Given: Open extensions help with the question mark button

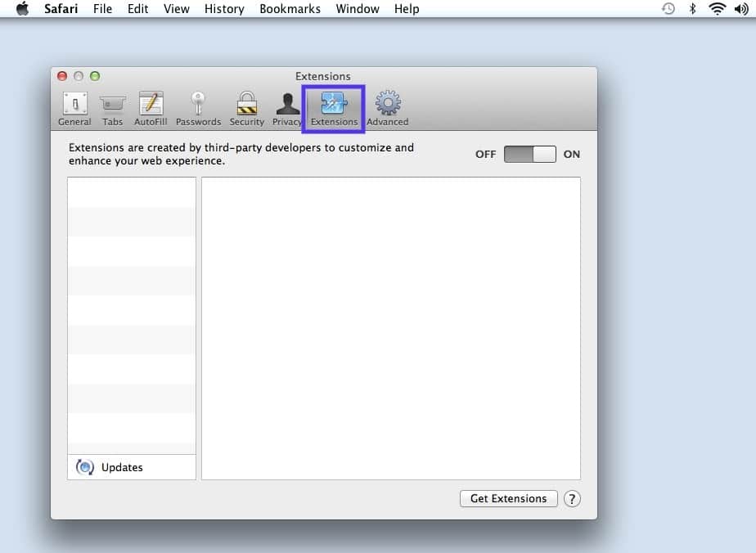Looking at the screenshot, I should coord(572,498).
